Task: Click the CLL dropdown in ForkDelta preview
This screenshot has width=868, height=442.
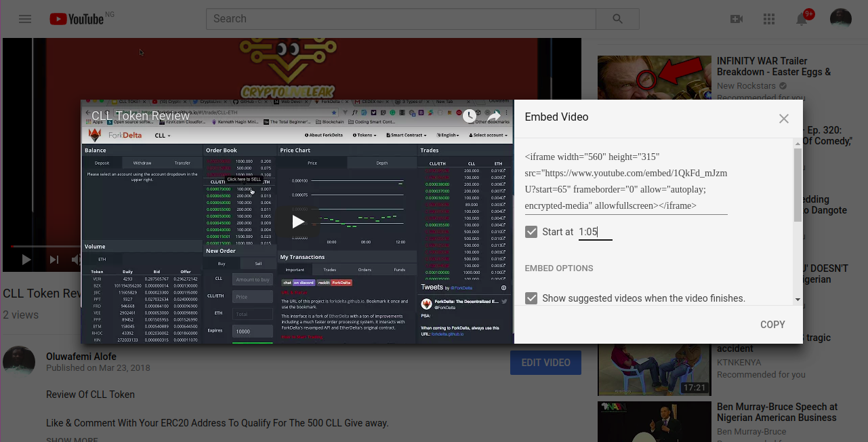Action: 163,136
